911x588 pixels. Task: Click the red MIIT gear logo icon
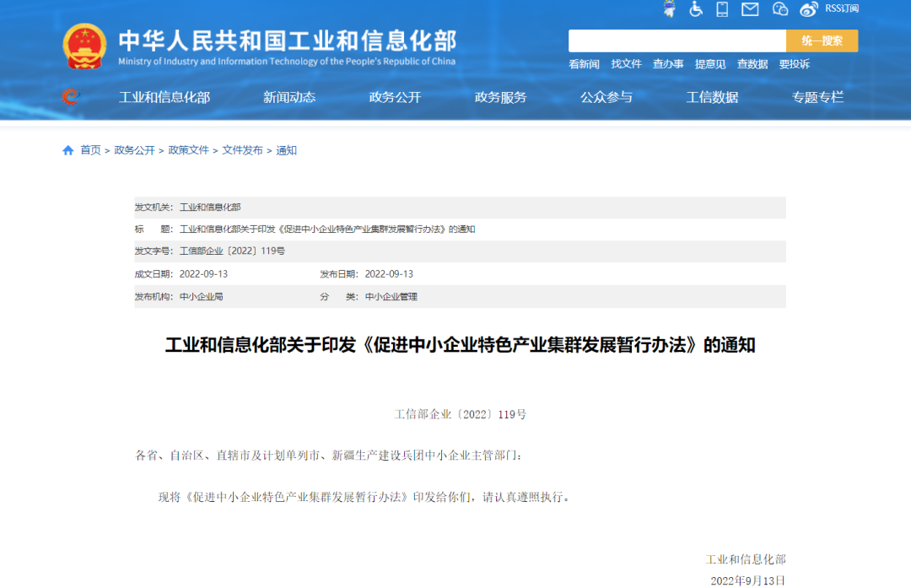tap(71, 97)
